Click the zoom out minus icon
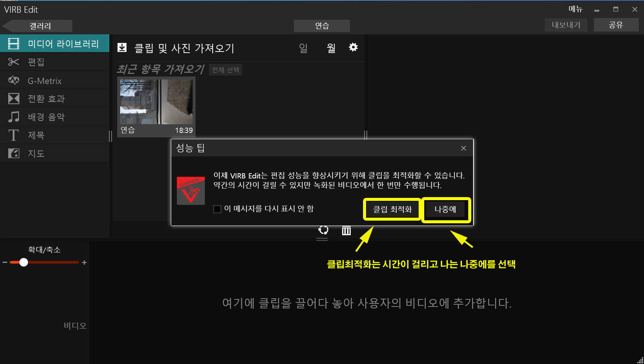Image resolution: width=644 pixels, height=364 pixels. 5,262
